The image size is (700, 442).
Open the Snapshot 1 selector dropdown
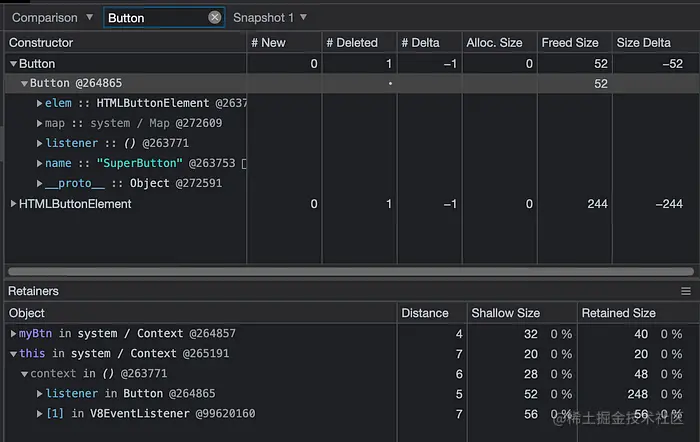[x=270, y=18]
